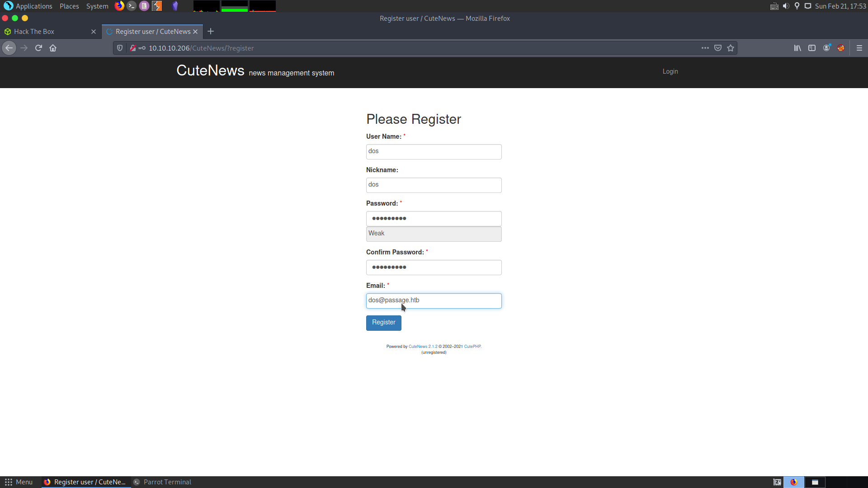Click the blue Register button
The image size is (868, 488).
pyautogui.click(x=383, y=323)
